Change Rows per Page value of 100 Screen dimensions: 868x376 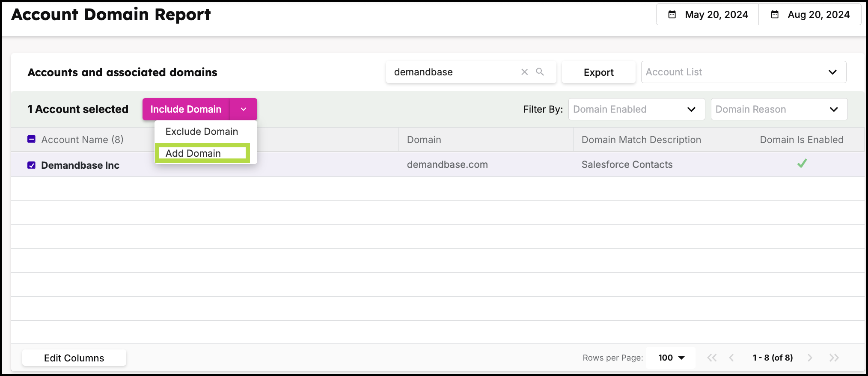[671, 358]
